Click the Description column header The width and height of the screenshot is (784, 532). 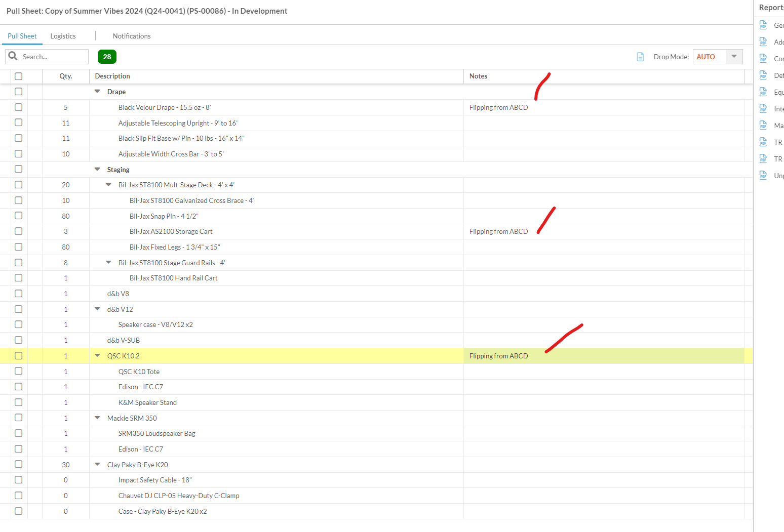[x=112, y=76]
